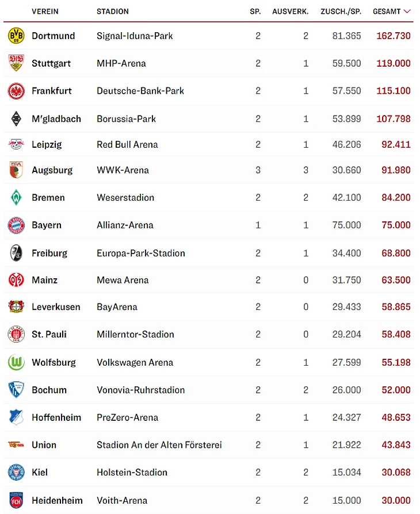Click the Mainz 05 red crest
420x514 pixels.
(x=16, y=280)
